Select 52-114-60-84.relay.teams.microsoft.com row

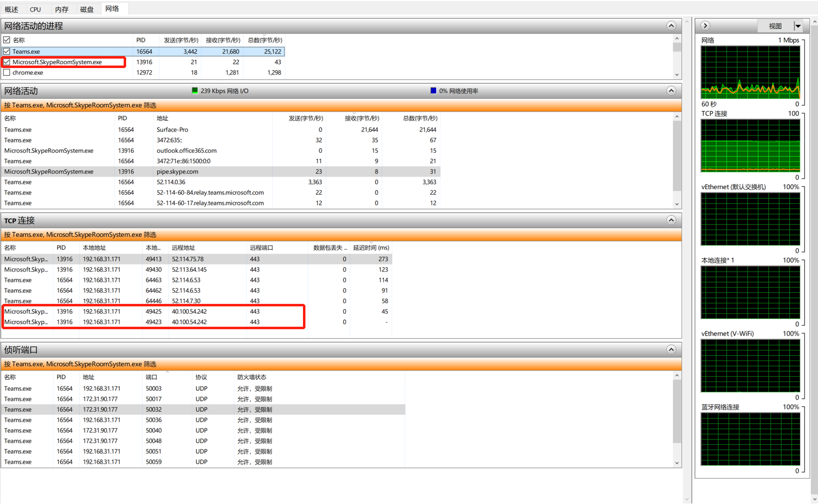point(221,192)
